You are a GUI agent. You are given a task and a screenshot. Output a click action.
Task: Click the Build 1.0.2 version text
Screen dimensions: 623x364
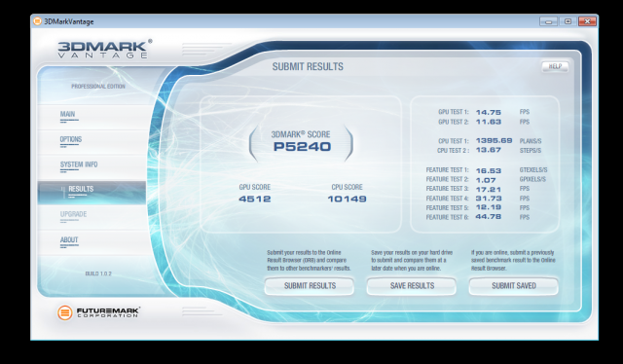[98, 273]
